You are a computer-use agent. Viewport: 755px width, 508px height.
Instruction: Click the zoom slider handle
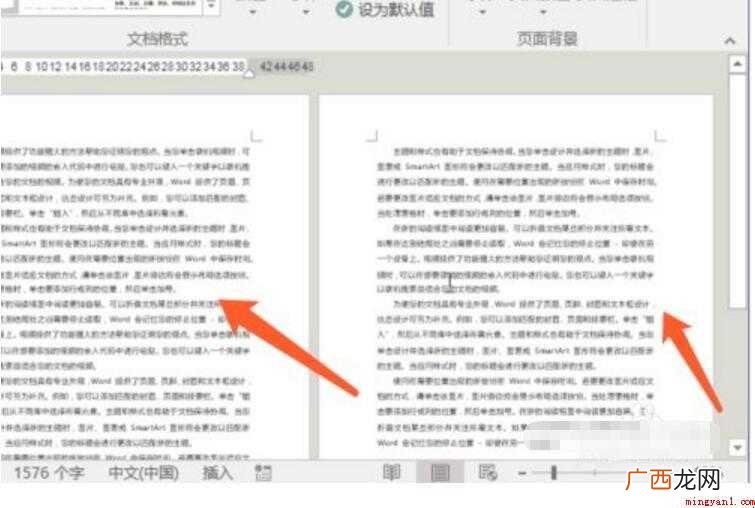click(x=554, y=472)
